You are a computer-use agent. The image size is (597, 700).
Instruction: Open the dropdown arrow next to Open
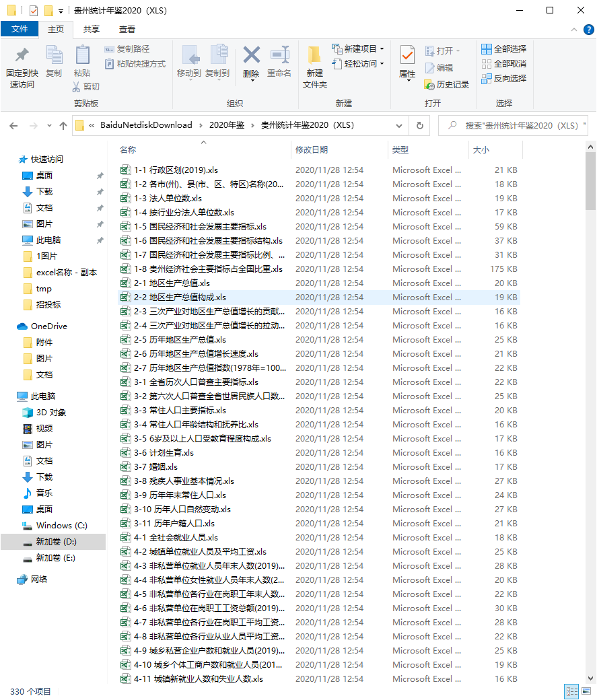click(458, 51)
